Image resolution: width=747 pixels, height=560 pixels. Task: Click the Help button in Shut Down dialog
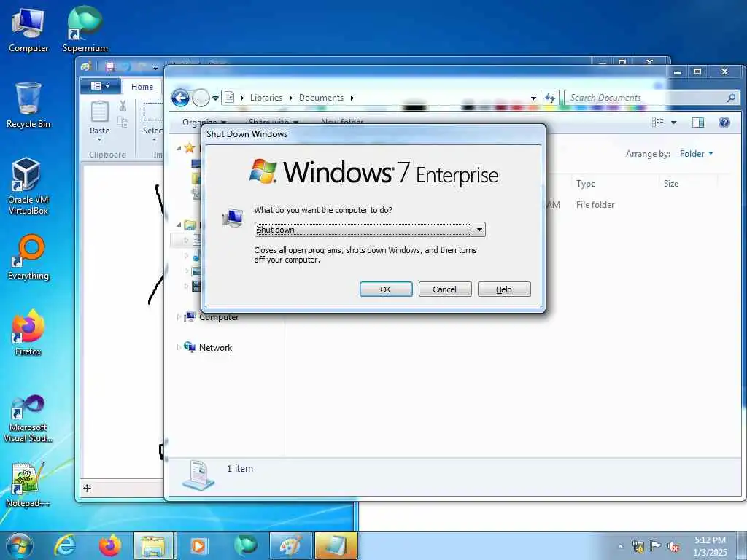coord(504,289)
